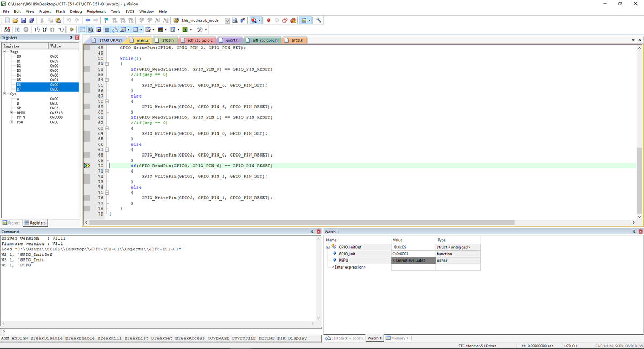Click Show Next Statement yellow arrow
Image resolution: width=644 pixels, height=349 pixels.
click(x=72, y=29)
